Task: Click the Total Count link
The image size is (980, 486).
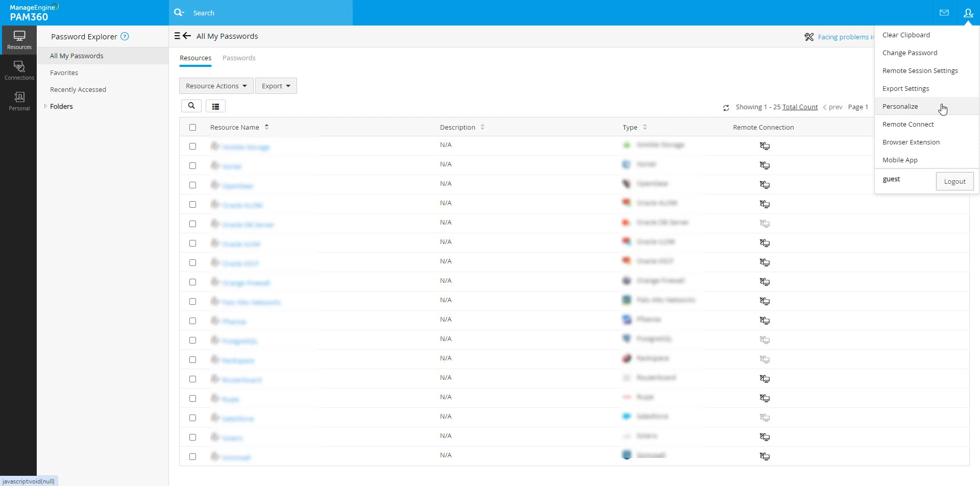Action: point(800,107)
